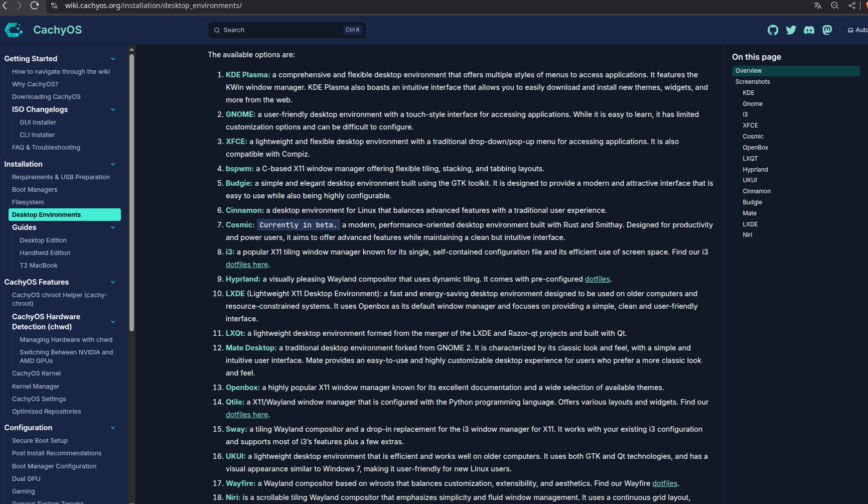Collapse the ISO Changelogs group
This screenshot has height=504, width=868.
coord(113,109)
